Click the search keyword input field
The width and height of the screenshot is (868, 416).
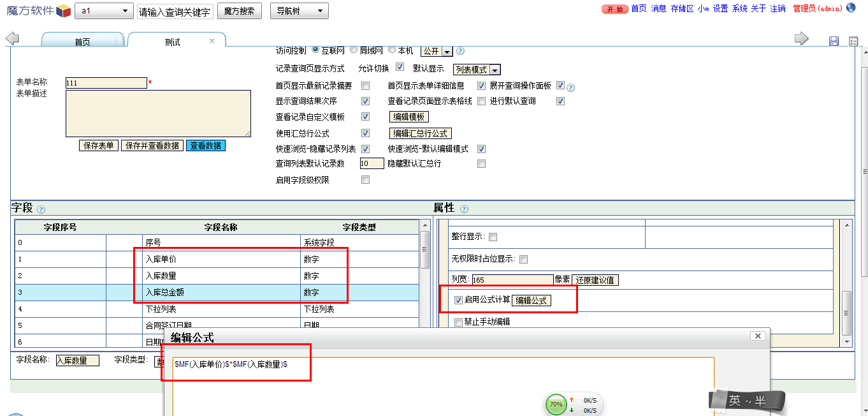point(175,11)
